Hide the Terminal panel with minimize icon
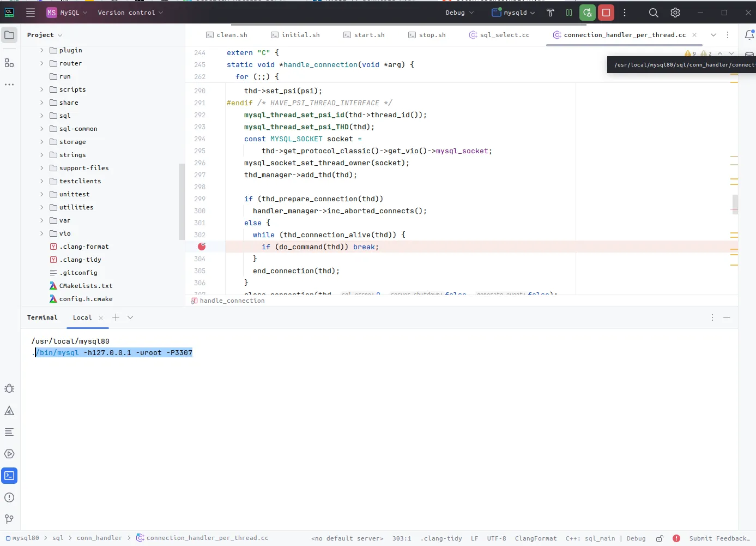Image resolution: width=756 pixels, height=546 pixels. coord(727,317)
